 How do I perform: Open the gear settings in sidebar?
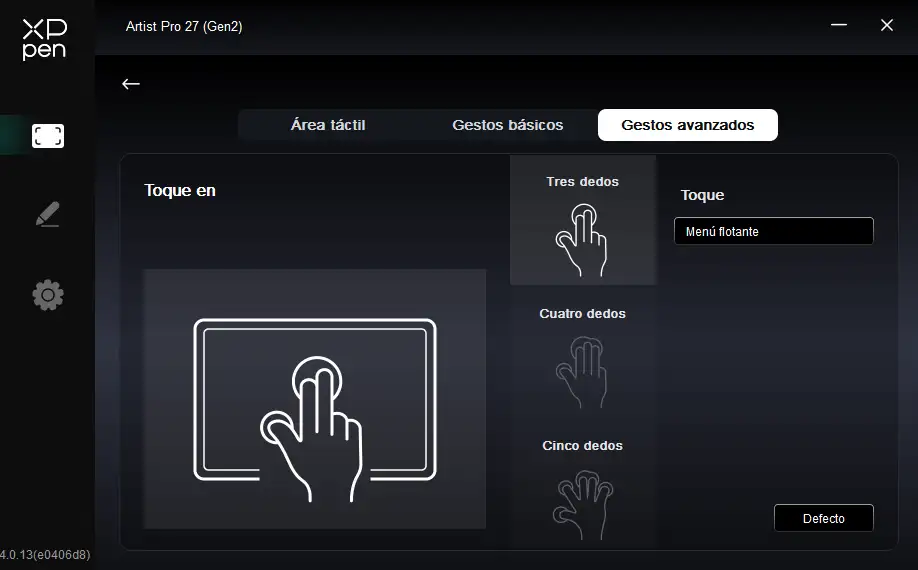pos(47,295)
